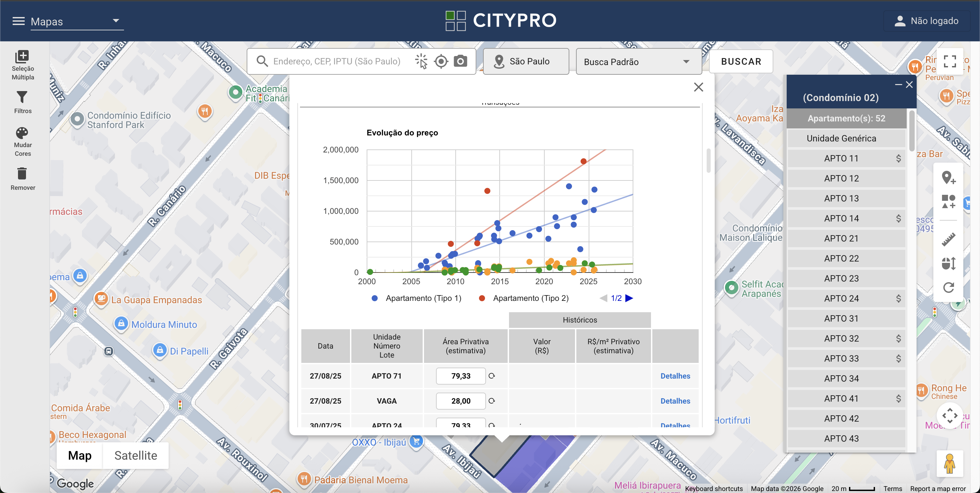The width and height of the screenshot is (980, 493).
Task: Open Detalhes for APTO 71
Action: 675,376
